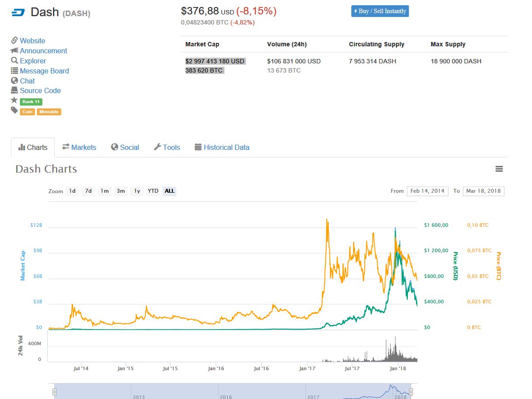Select the 1d zoom range
The width and height of the screenshot is (532, 399).
click(72, 191)
